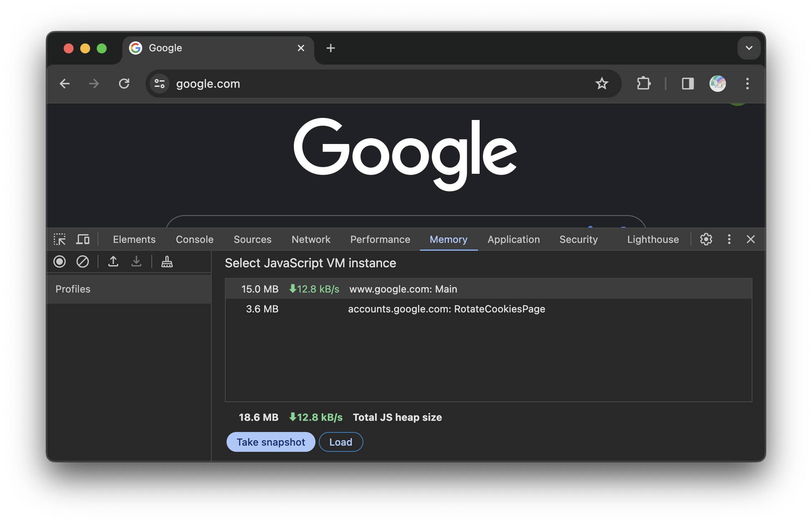Activate the inspect element picker icon
The height and width of the screenshot is (523, 812).
point(60,239)
